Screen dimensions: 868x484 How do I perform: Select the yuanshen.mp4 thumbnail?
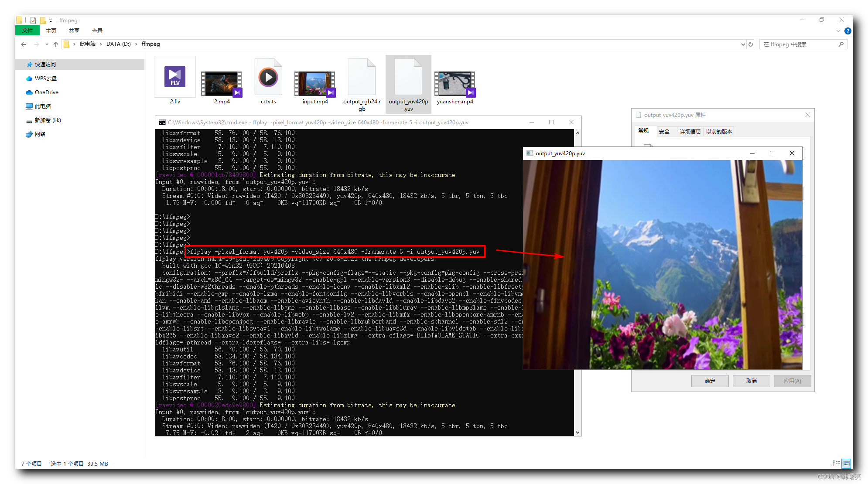(455, 84)
